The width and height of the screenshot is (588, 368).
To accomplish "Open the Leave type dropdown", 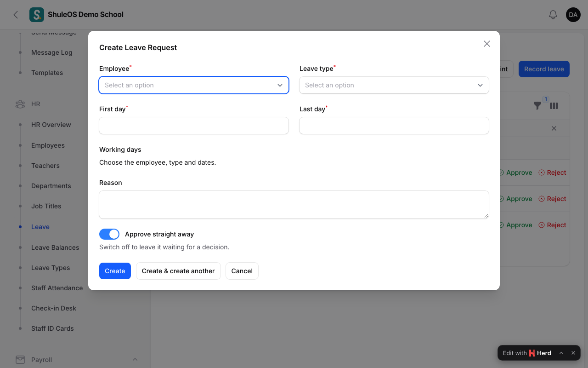I will pos(394,85).
